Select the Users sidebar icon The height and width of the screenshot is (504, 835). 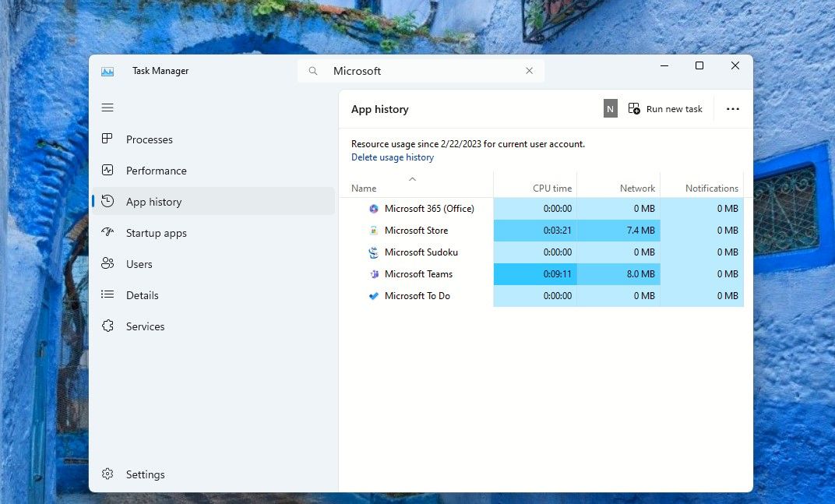pyautogui.click(x=107, y=264)
